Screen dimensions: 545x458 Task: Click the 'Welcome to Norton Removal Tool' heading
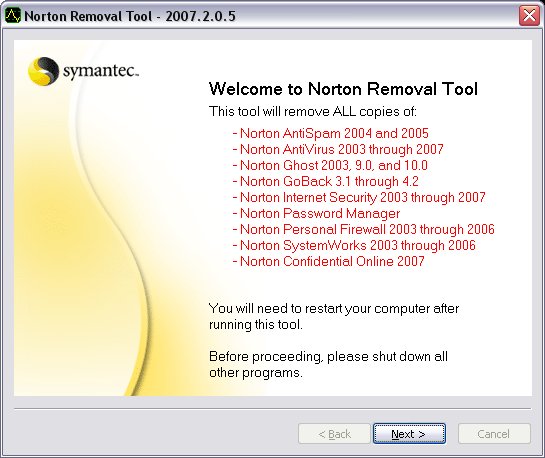pyautogui.click(x=343, y=89)
